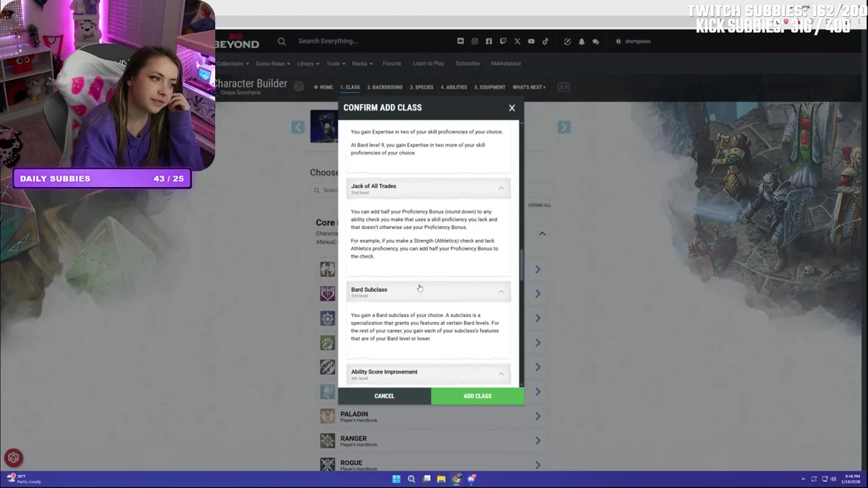Open the Instagram icon in header
This screenshot has width=868, height=488.
coord(475,41)
